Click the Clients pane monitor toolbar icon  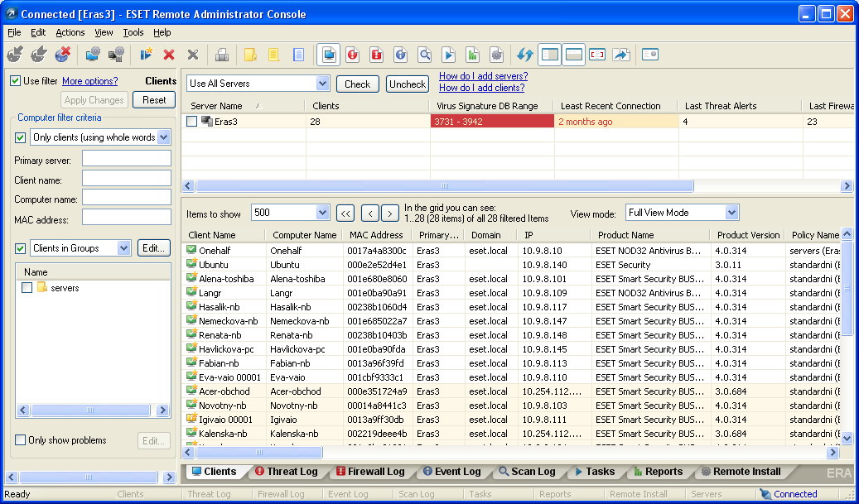pyautogui.click(x=329, y=55)
